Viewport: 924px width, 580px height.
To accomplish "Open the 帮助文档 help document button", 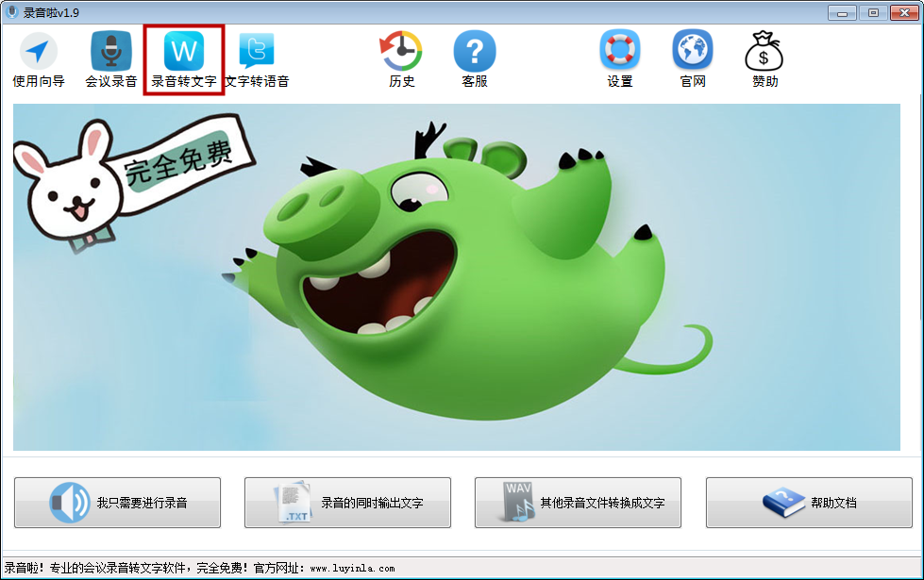I will (809, 503).
